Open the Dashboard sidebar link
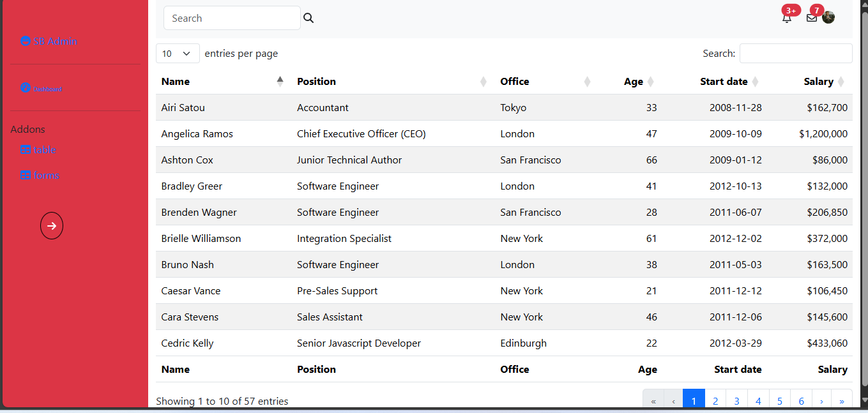The width and height of the screenshot is (868, 413). pos(41,89)
